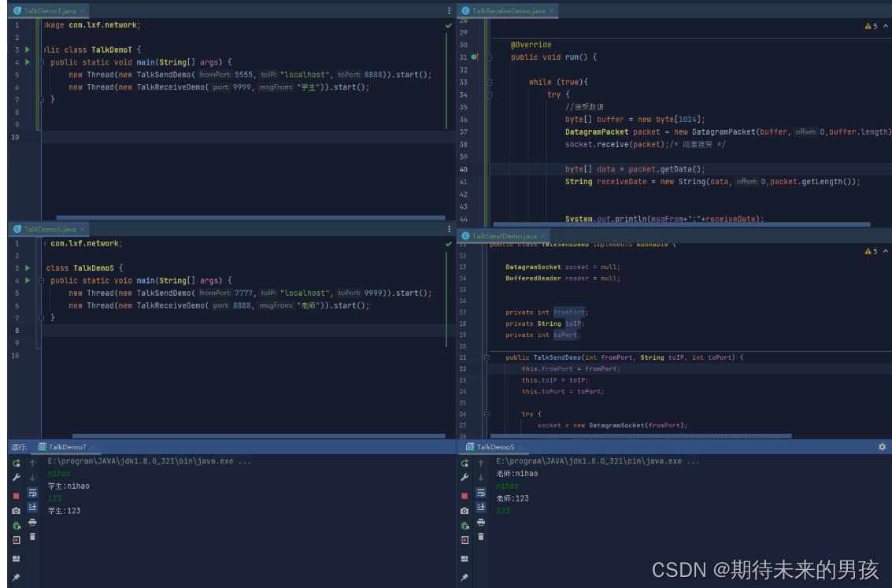Viewport: 892px width, 588px height.
Task: Switch to the TalkDemoT.java editor tab
Action: pyautogui.click(x=50, y=11)
